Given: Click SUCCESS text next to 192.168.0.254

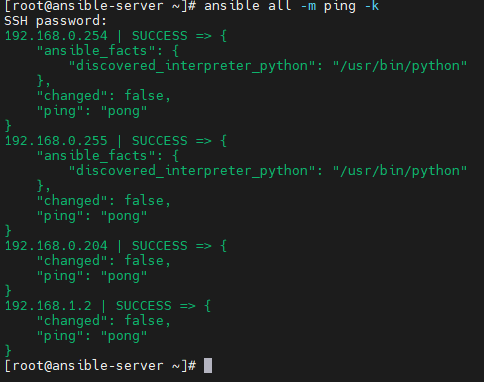Looking at the screenshot, I should (160, 36).
